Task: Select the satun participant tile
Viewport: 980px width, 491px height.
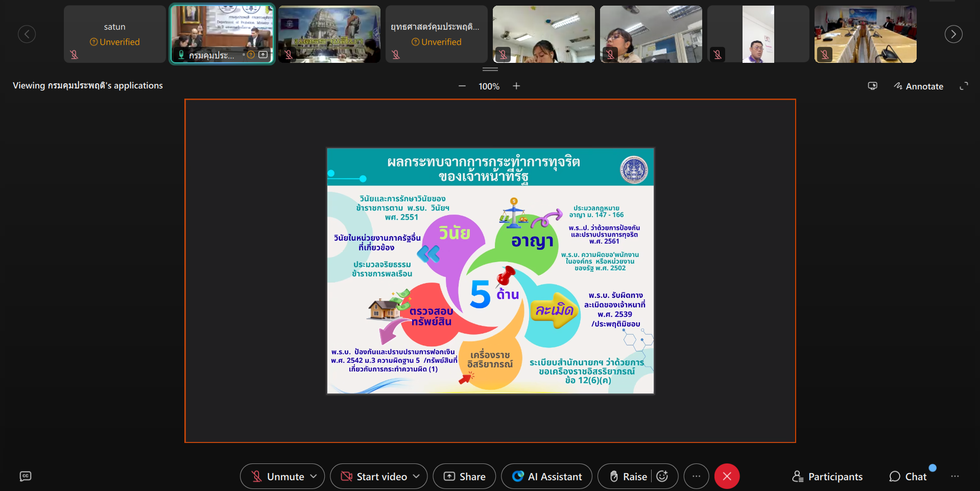Action: 115,34
